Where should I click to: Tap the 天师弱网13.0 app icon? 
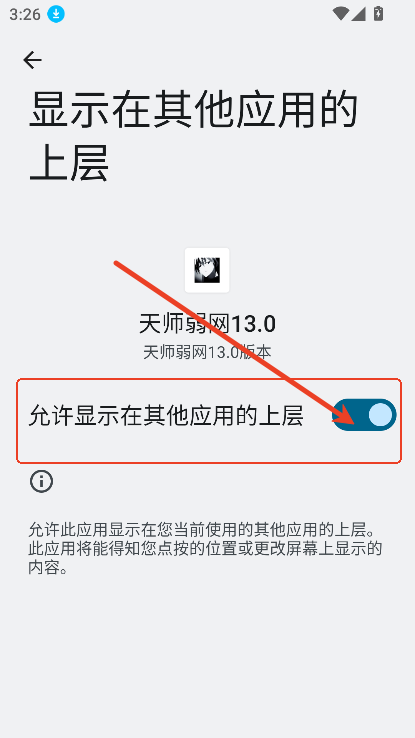(x=207, y=271)
